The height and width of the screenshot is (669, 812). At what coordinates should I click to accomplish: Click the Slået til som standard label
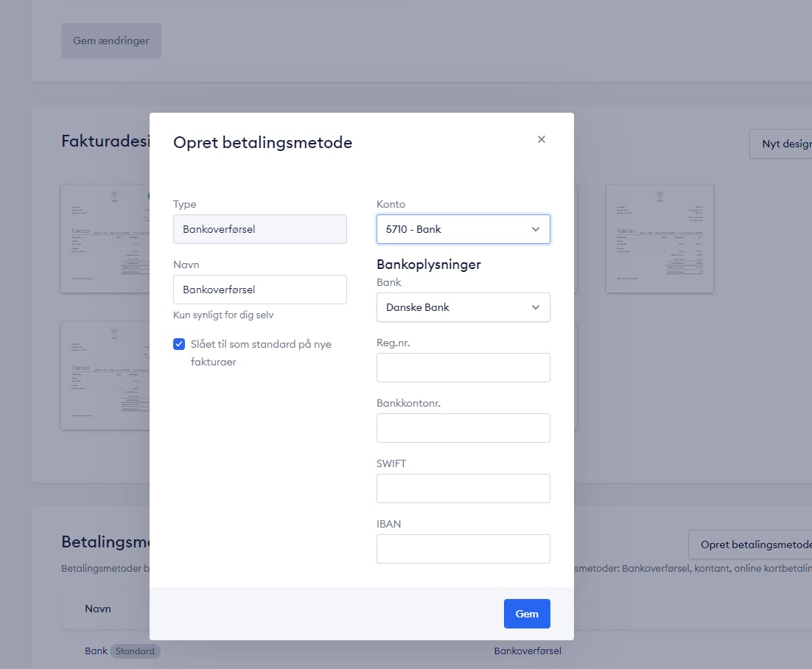tap(261, 353)
